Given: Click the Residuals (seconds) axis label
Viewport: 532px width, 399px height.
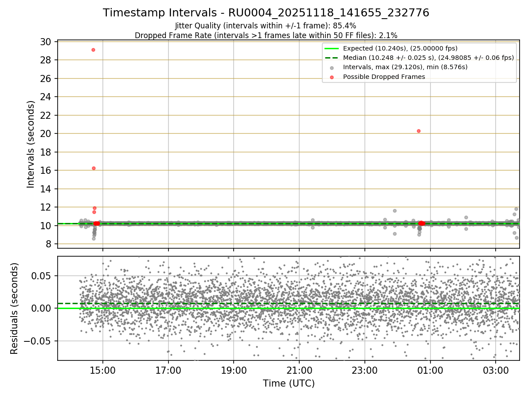Looking at the screenshot, I should (14, 308).
